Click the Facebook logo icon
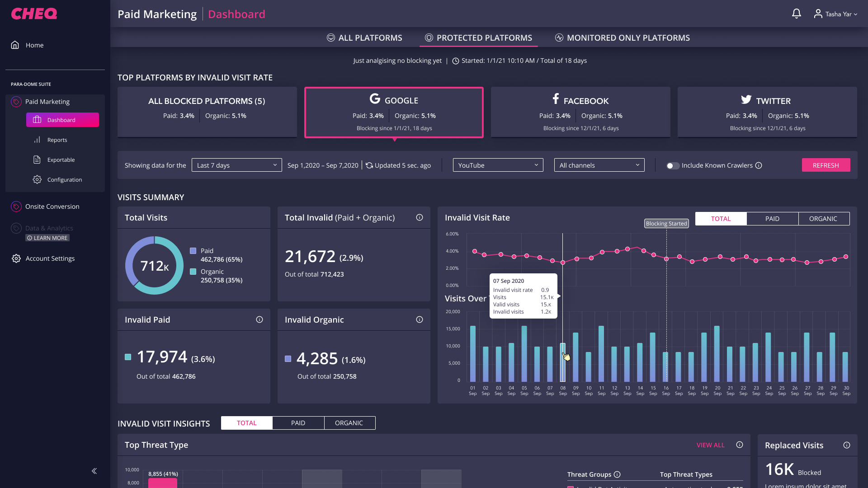The height and width of the screenshot is (488, 868). coord(556,99)
